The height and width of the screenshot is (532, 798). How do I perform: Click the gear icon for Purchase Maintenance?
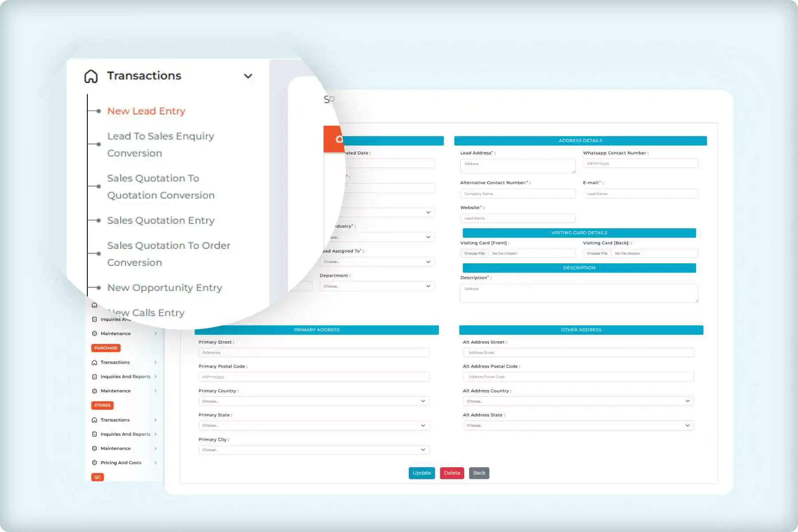coord(94,391)
